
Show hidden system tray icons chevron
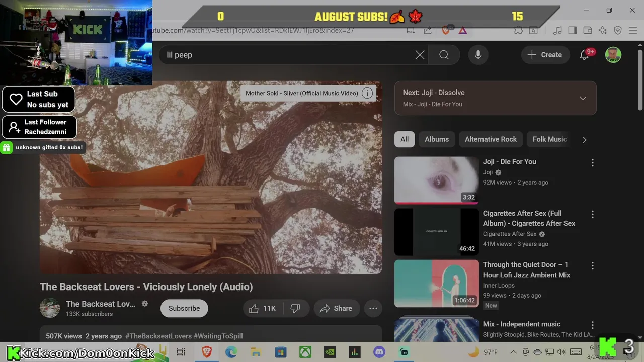[513, 352]
